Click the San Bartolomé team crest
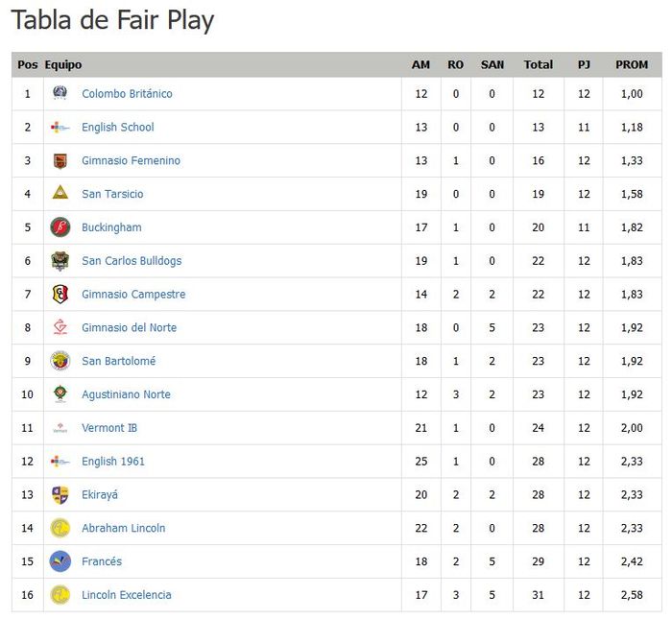The width and height of the screenshot is (672, 619). click(60, 361)
